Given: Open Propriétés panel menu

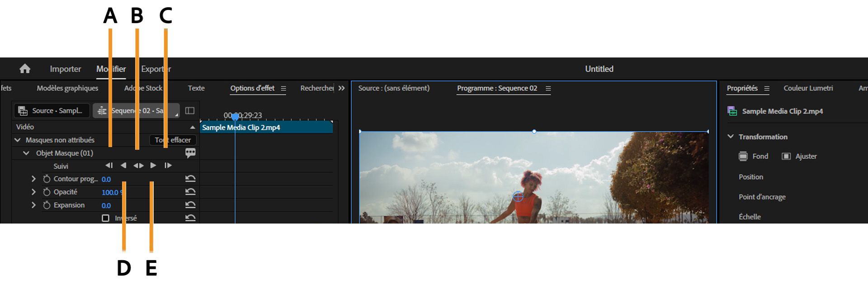Looking at the screenshot, I should point(767,88).
